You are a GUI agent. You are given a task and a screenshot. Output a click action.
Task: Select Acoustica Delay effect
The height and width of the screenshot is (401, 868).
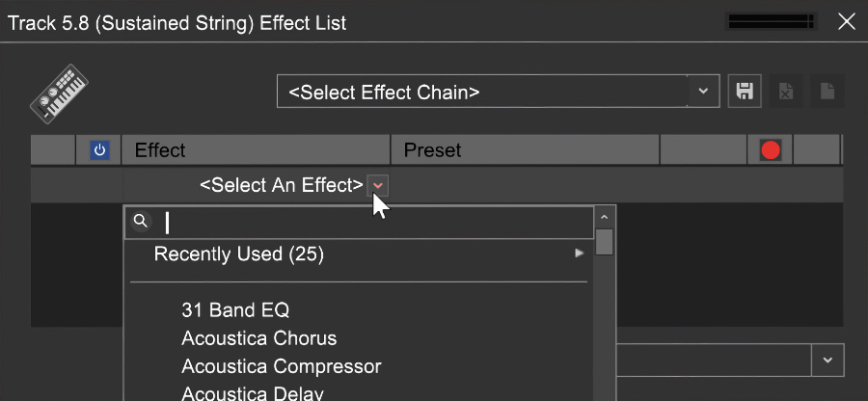252,392
